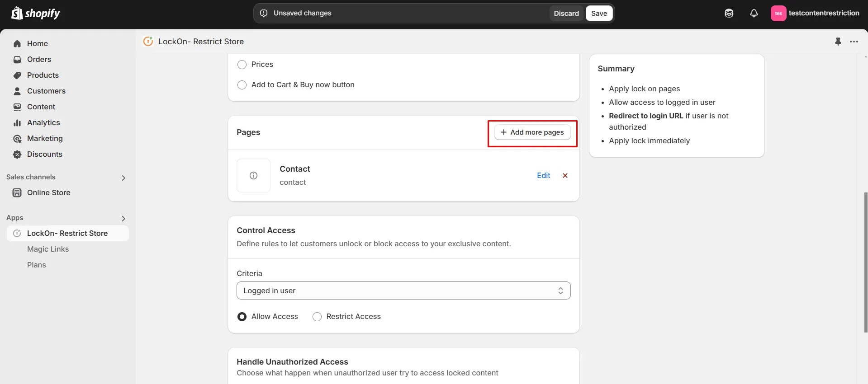Open Discounts in sidebar
Screen dimensions: 868x384
[x=45, y=154]
